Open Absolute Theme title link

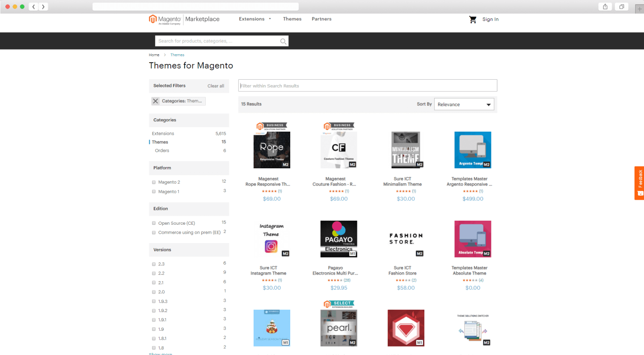[469, 274]
